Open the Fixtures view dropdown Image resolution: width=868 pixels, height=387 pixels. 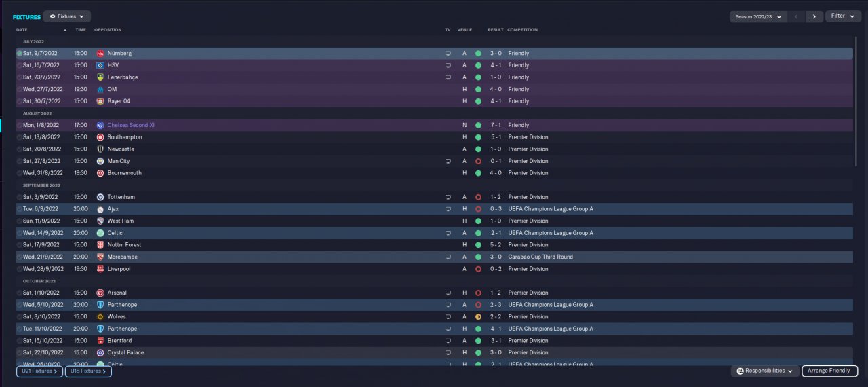67,16
